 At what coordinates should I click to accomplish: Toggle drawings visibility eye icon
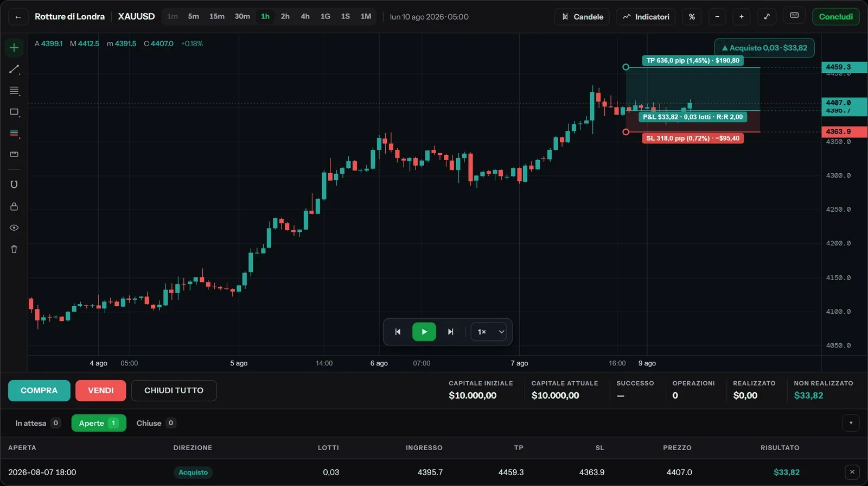coord(14,228)
